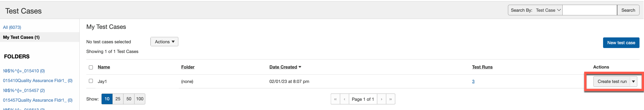
Task: Click next page arrow icon
Action: [382, 99]
